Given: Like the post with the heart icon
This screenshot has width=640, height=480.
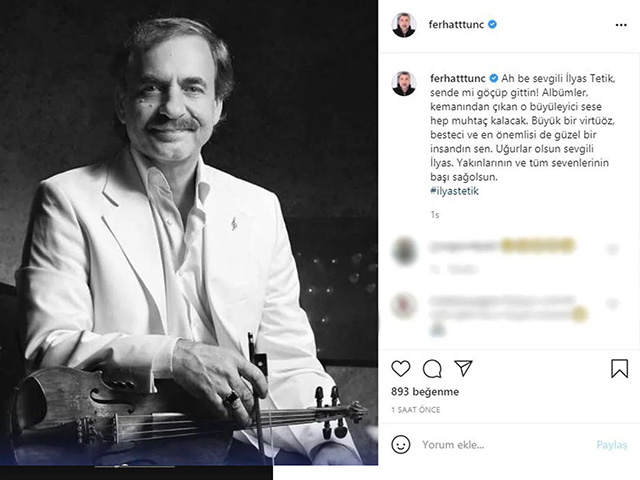Looking at the screenshot, I should click(x=401, y=368).
